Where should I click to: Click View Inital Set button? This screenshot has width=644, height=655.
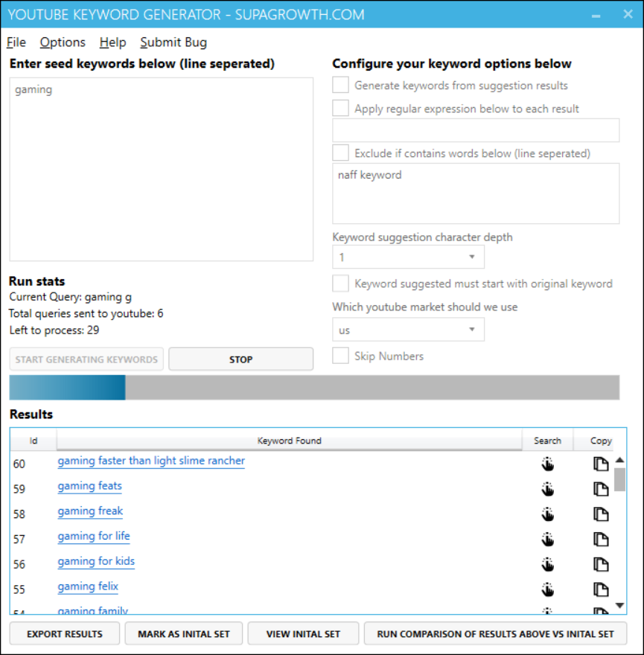(303, 633)
